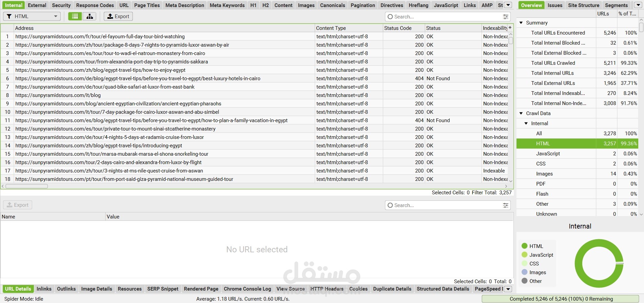This screenshot has width=644, height=303.
Task: Click the crawl completed progress bar
Action: pyautogui.click(x=560, y=299)
